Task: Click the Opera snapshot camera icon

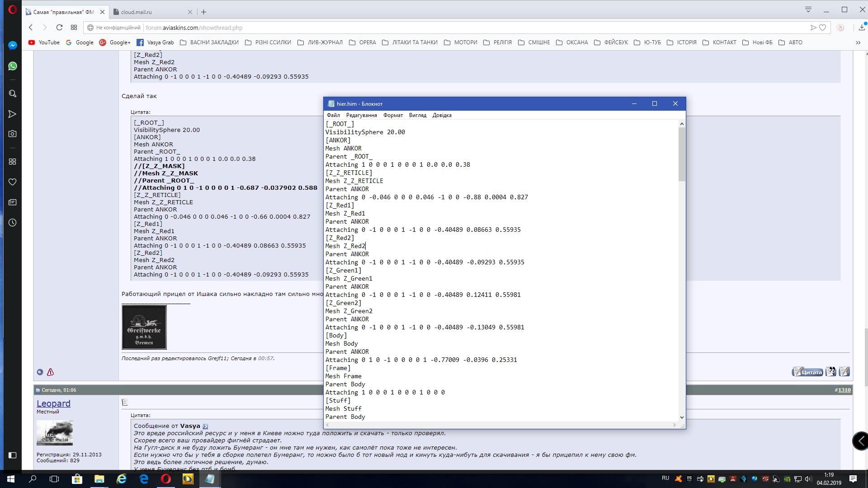Action: [13, 134]
